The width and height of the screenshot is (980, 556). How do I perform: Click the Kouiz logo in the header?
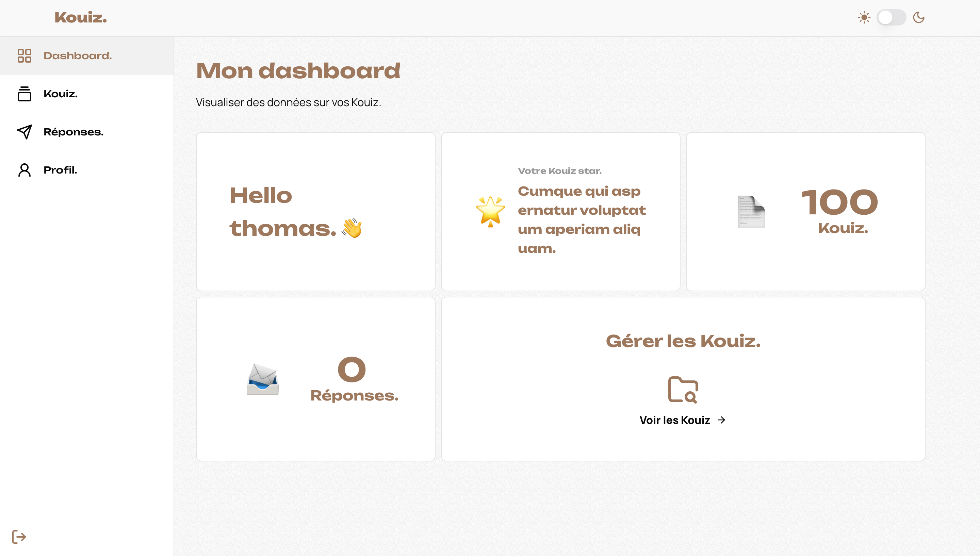coord(80,17)
